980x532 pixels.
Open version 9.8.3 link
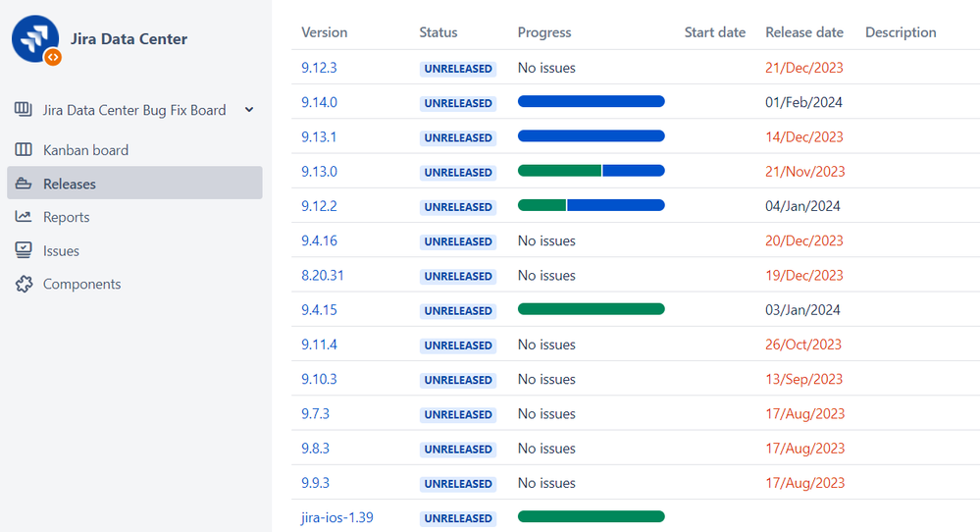click(x=315, y=449)
